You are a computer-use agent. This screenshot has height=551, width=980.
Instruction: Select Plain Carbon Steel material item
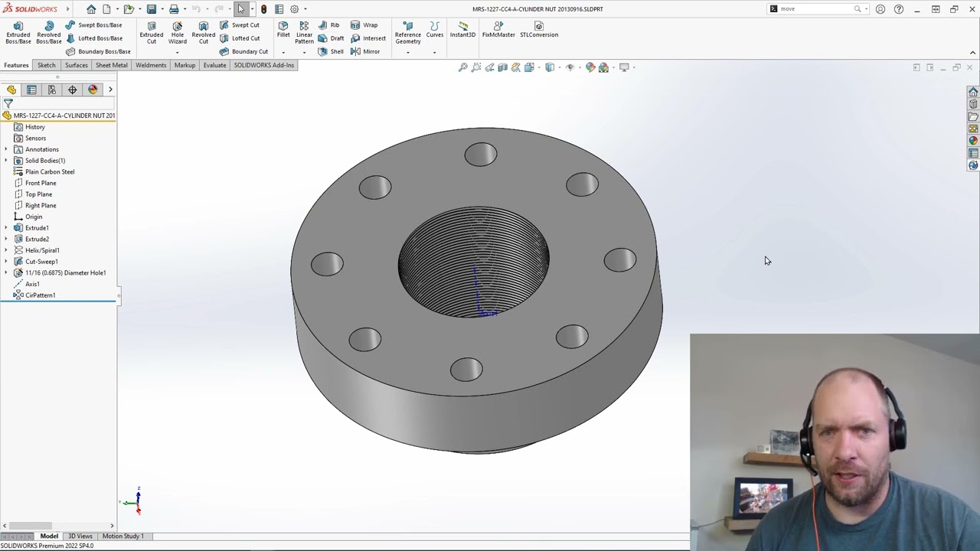44,172
